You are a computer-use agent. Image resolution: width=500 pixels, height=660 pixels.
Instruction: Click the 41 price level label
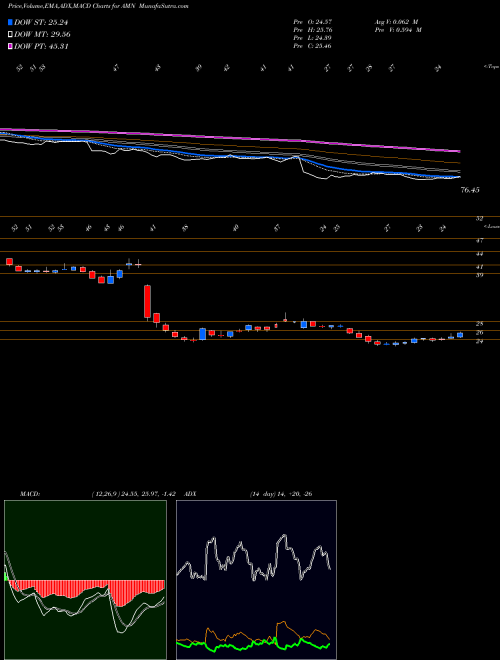pos(479,266)
